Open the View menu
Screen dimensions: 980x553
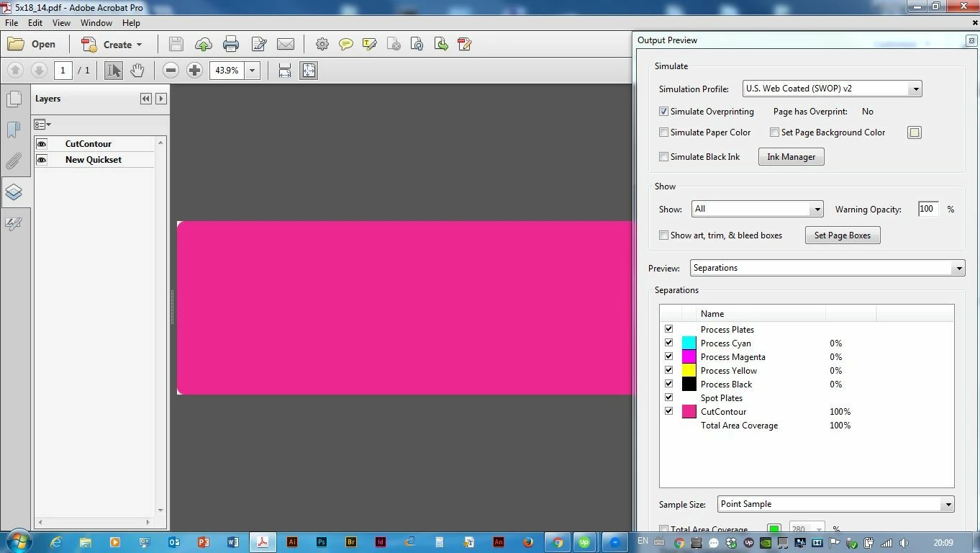tap(61, 23)
